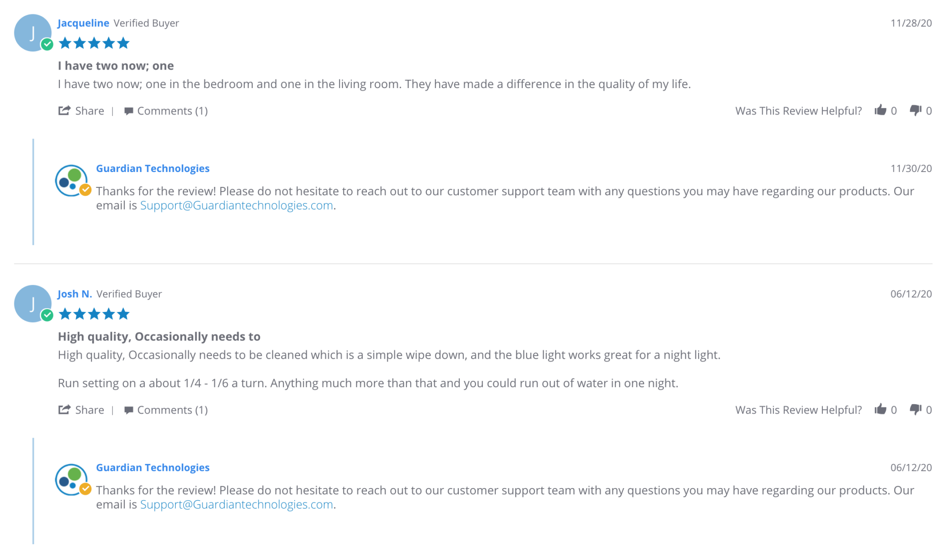Click share arrow icon under Josh N.'s review
This screenshot has width=950, height=560.
click(64, 409)
